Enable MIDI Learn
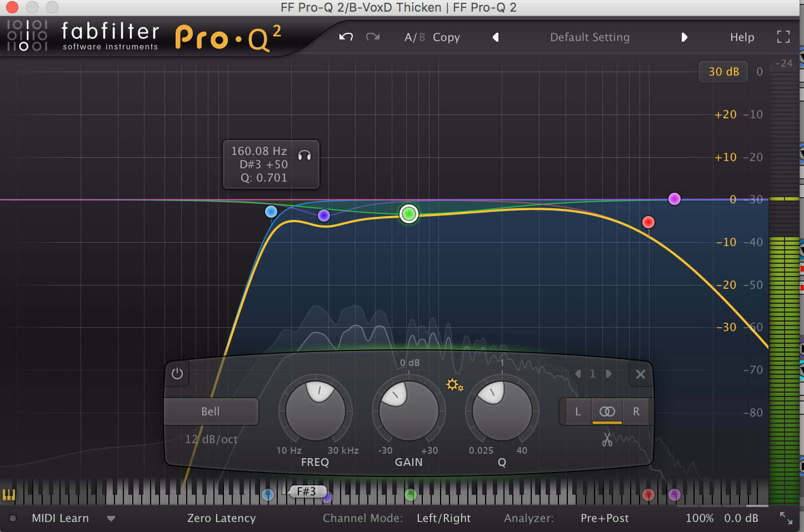 (x=60, y=518)
